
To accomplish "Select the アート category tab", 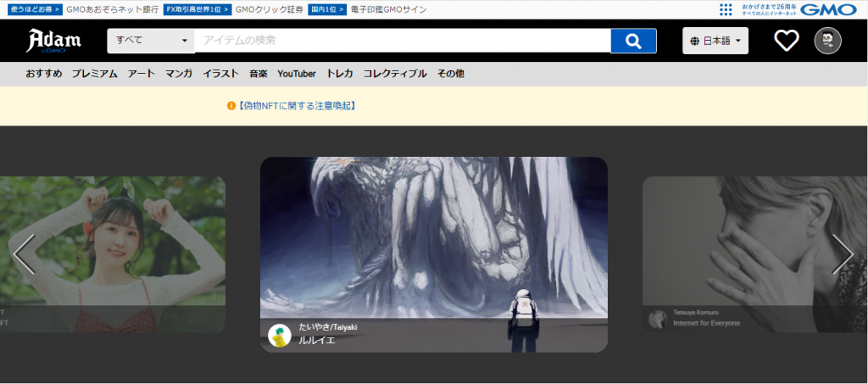I will 141,74.
